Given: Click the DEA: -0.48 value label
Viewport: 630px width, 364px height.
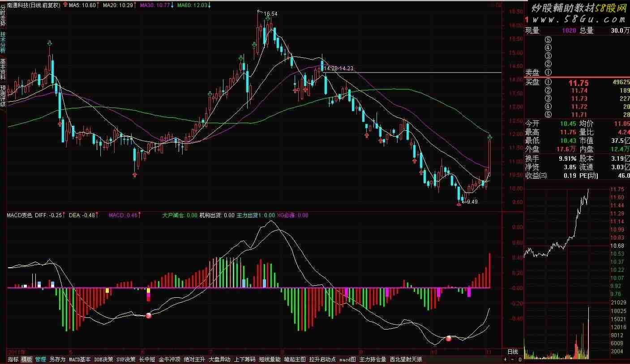Looking at the screenshot, I should (82, 215).
